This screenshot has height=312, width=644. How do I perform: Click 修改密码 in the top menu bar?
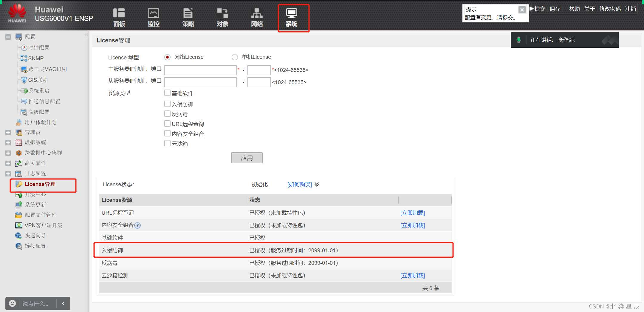click(610, 9)
